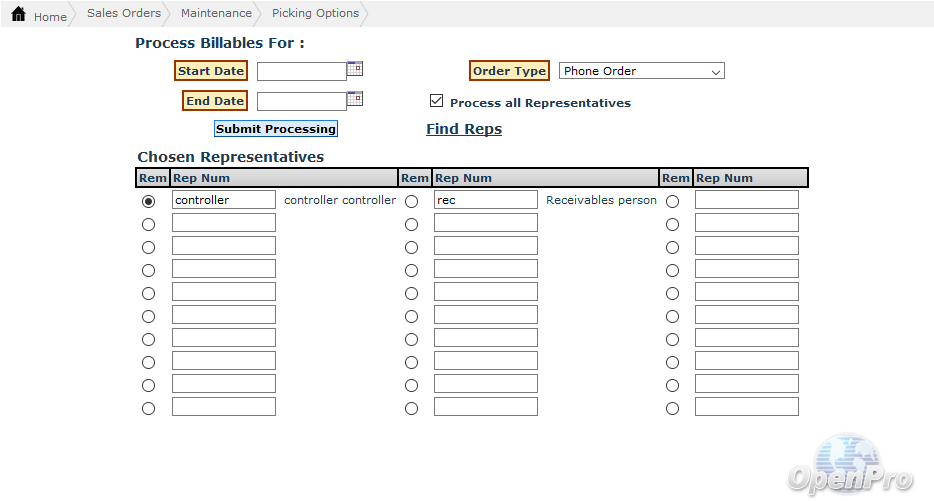Select the remove radio beside controller
This screenshot has width=934, height=501.
pos(149,201)
